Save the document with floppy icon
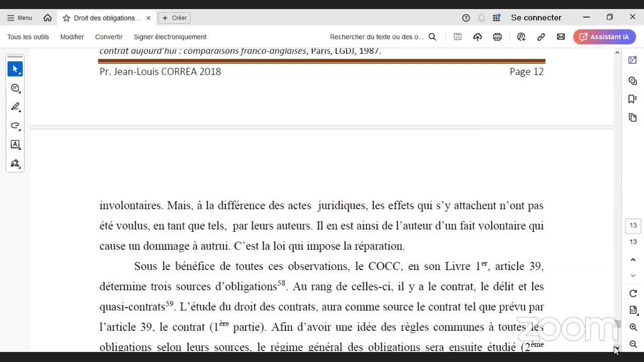Viewport: 644px width, 362px height. (x=457, y=37)
